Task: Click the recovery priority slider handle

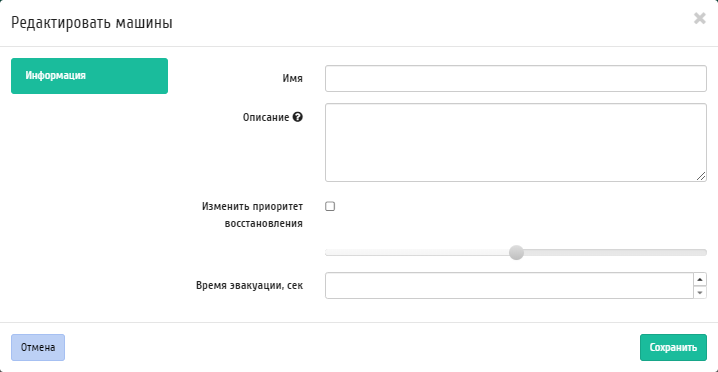Action: coord(516,252)
